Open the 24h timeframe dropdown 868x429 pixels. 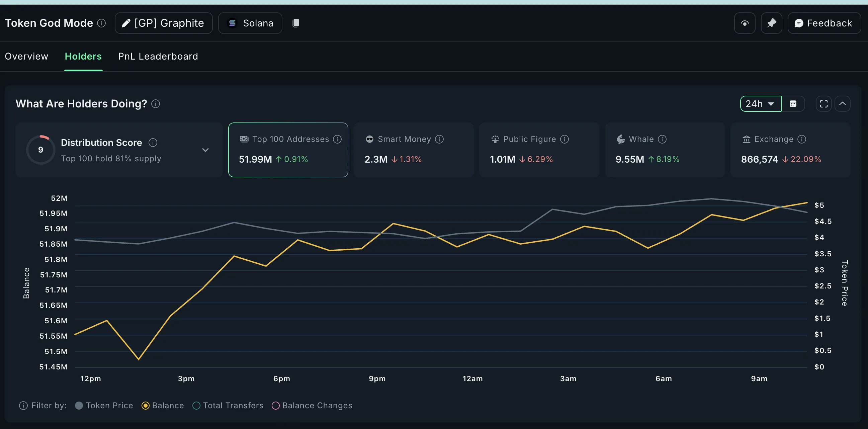760,104
